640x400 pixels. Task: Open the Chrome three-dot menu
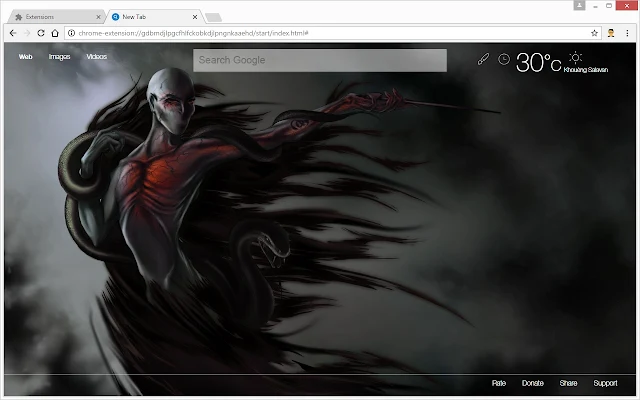627,33
